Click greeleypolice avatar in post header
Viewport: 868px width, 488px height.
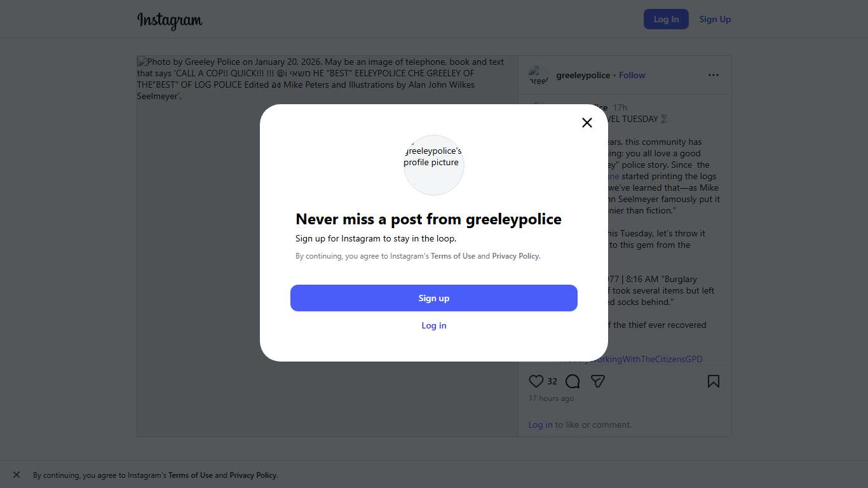tap(539, 75)
